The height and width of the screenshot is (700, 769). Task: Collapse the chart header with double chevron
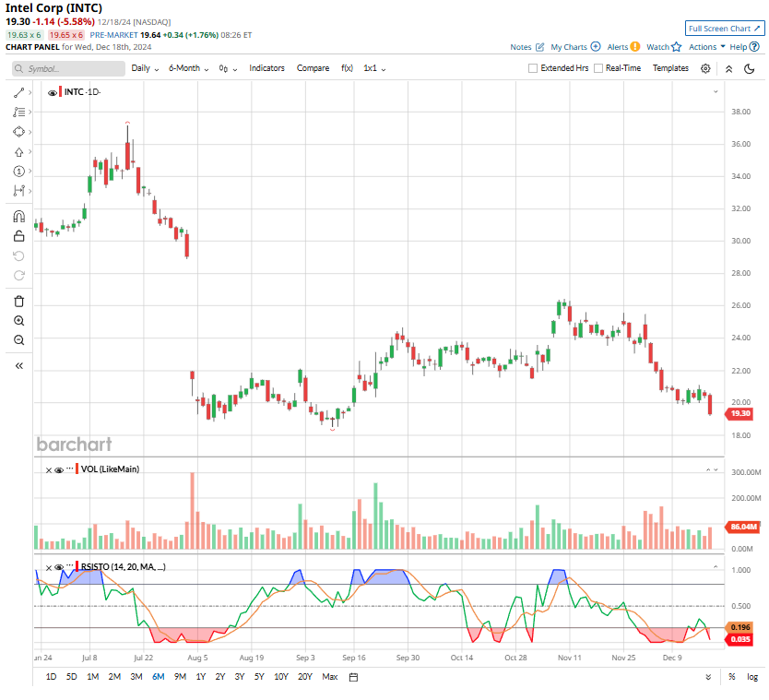pos(728,69)
